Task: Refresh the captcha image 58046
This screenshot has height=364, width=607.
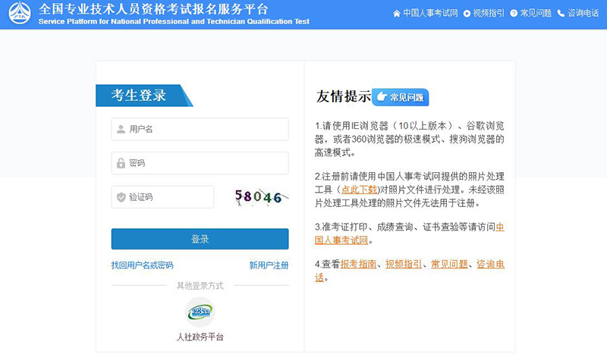Action: click(261, 197)
